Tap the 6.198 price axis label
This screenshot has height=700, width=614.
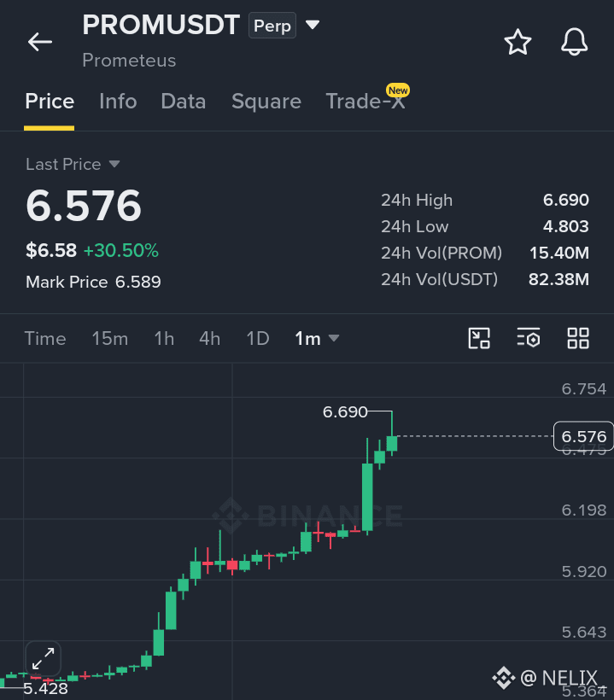(583, 510)
